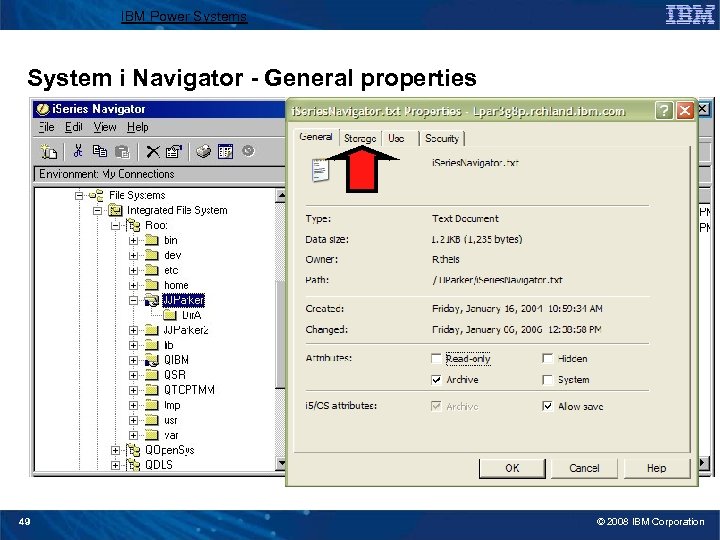
Task: Collapse the Root node
Action: tap(115, 225)
